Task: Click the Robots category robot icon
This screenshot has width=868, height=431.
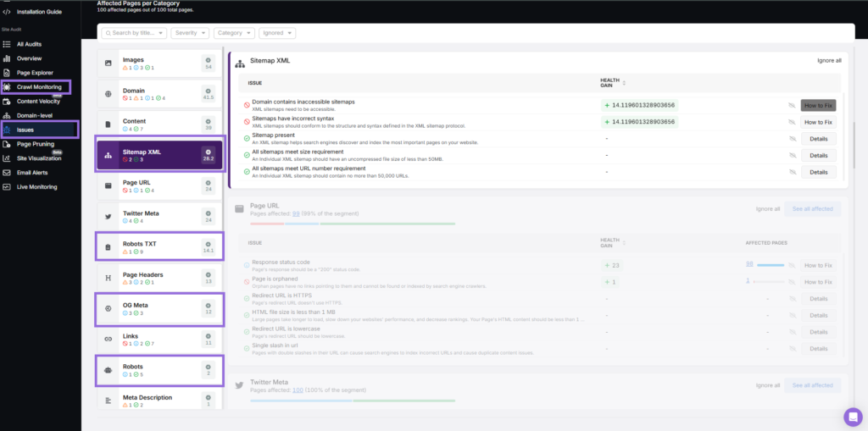Action: [108, 369]
